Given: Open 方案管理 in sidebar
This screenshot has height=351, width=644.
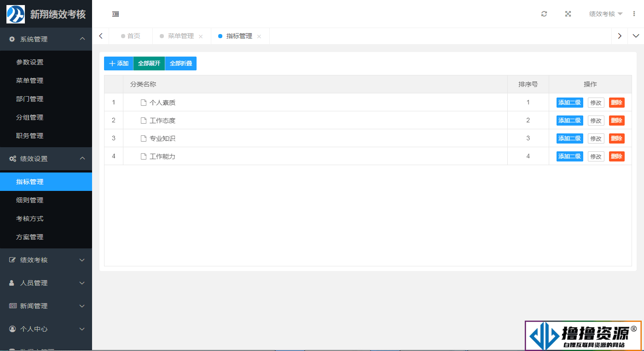Looking at the screenshot, I should tap(46, 237).
